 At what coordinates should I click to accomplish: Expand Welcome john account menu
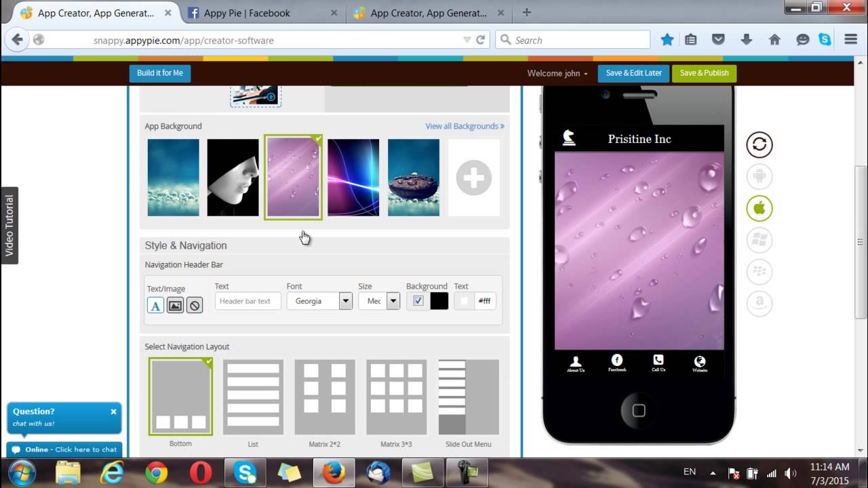[557, 73]
